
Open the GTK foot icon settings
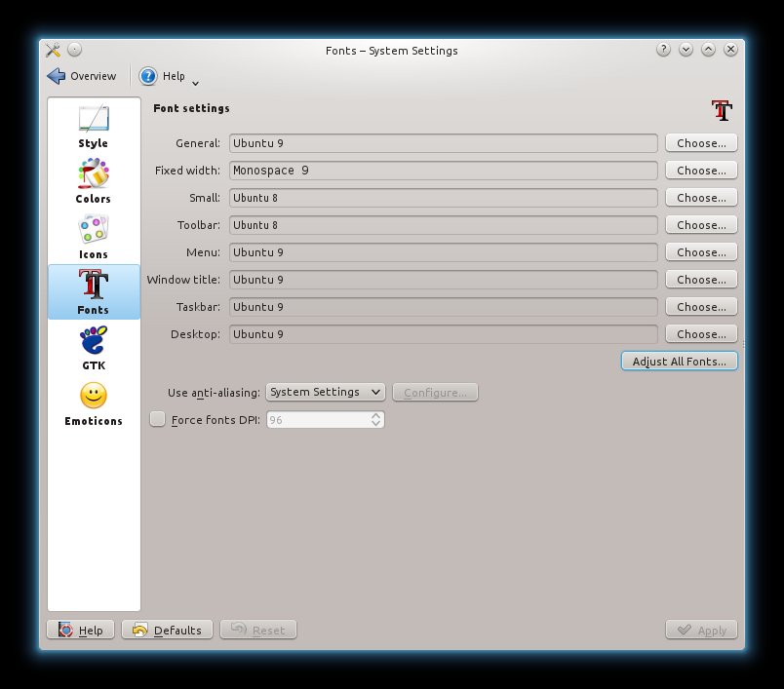tap(94, 340)
